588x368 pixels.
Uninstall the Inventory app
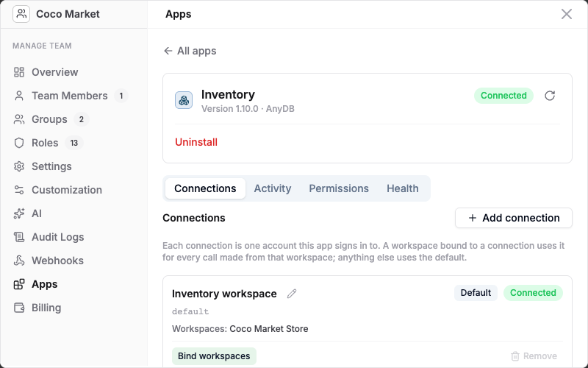pyautogui.click(x=196, y=142)
